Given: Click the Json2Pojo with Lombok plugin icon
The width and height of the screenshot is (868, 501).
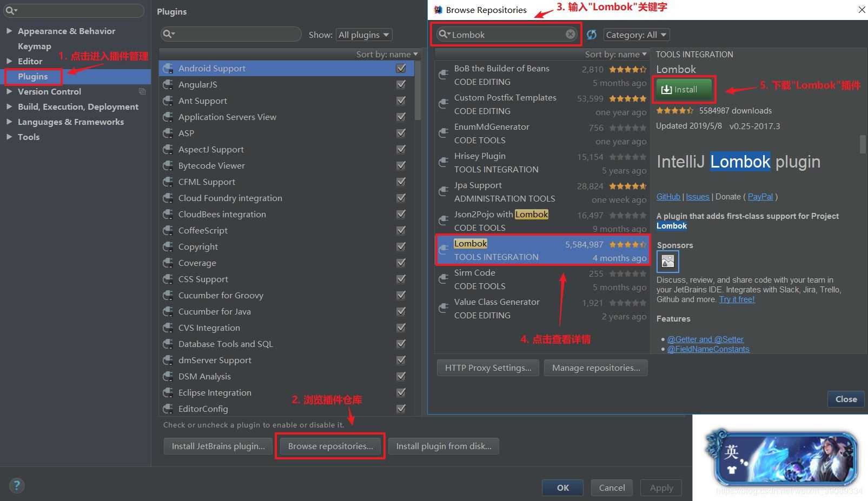Looking at the screenshot, I should pyautogui.click(x=443, y=221).
